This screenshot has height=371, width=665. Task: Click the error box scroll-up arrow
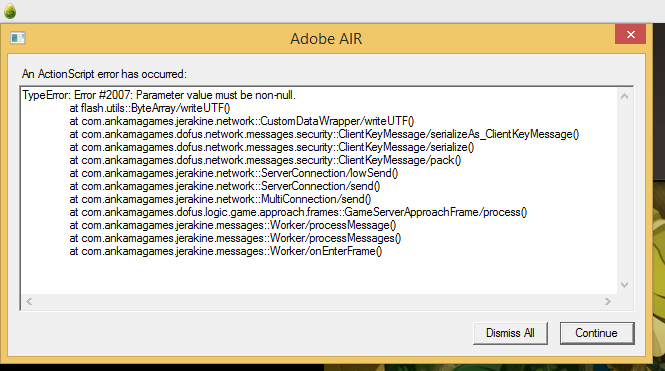click(624, 96)
